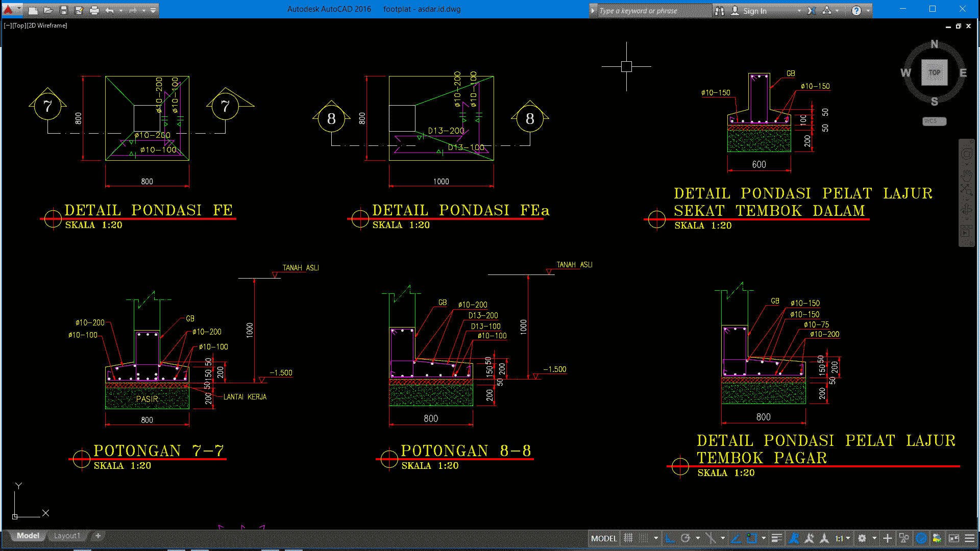980x551 pixels.
Task: Minimize the drawing window
Action: (x=948, y=26)
